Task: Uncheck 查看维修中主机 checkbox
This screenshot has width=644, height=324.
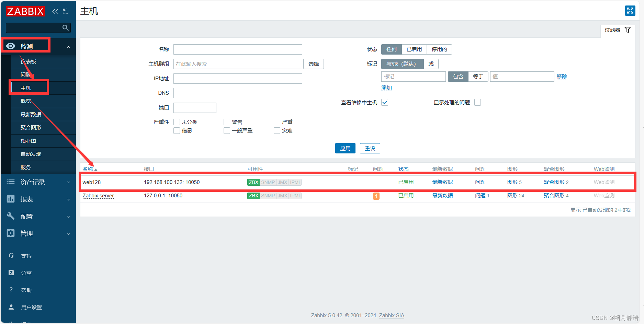Action: click(x=385, y=102)
